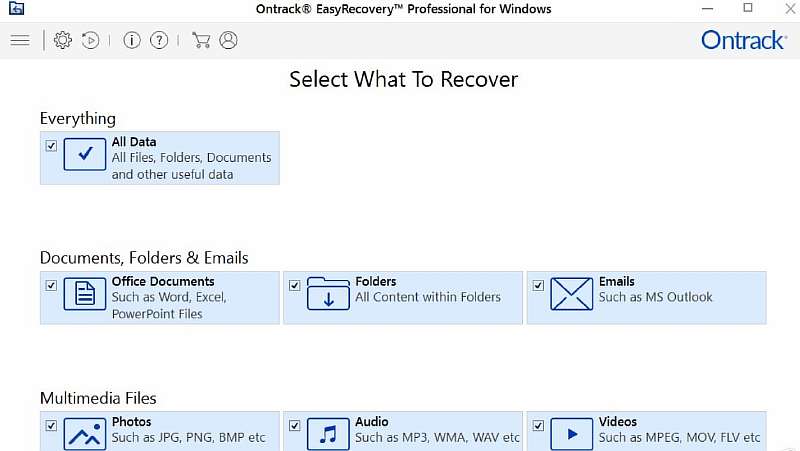This screenshot has width=800, height=451.
Task: Toggle the Photos checkbox
Action: click(x=51, y=426)
